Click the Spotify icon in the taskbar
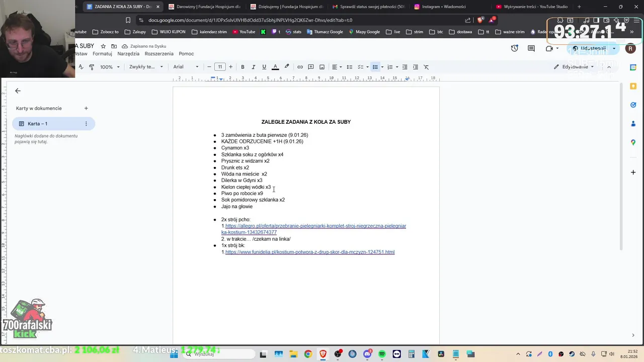This screenshot has width=644, height=362. tap(382, 354)
